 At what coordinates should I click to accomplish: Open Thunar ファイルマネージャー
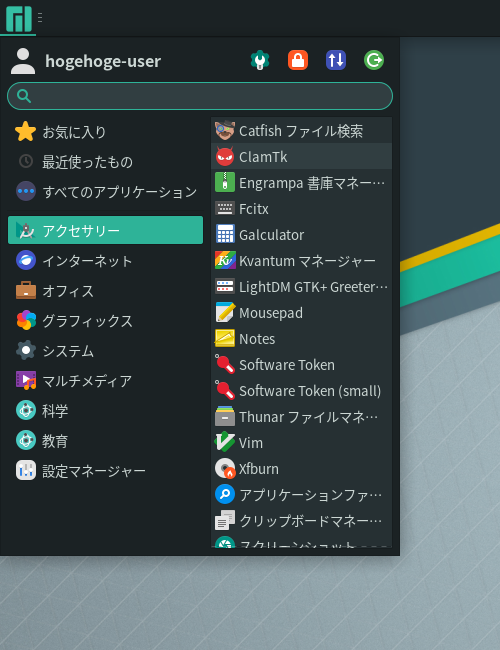click(x=301, y=417)
